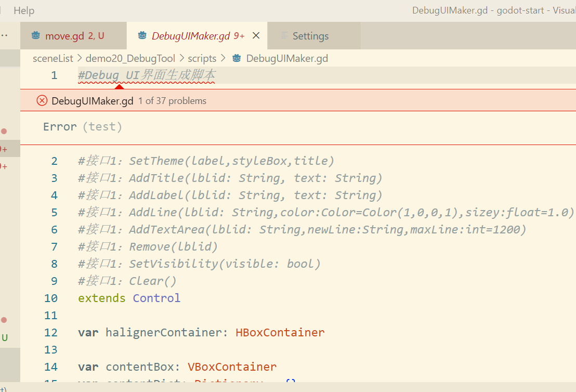
Task: Select sceneList in the breadcrumb
Action: click(x=53, y=58)
